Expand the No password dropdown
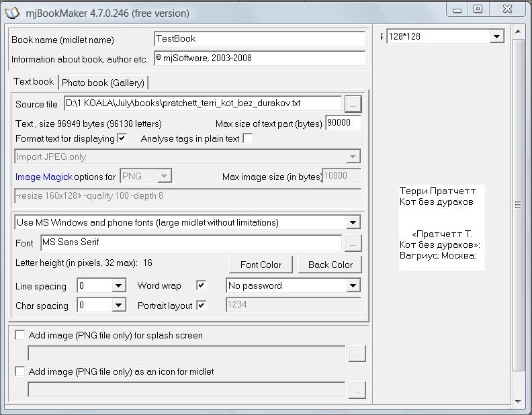The width and height of the screenshot is (532, 415). pyautogui.click(x=353, y=285)
